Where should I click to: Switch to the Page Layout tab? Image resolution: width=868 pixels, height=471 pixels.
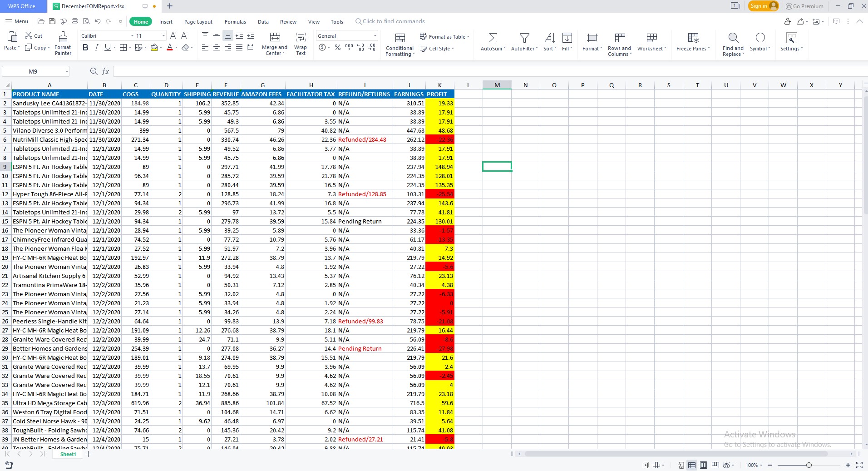click(198, 22)
